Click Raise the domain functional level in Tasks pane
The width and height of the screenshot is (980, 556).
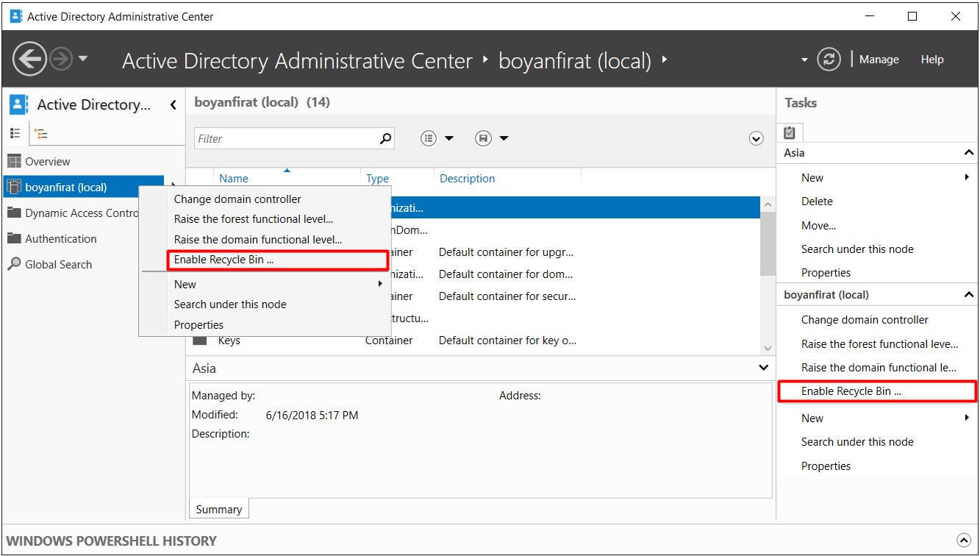coord(879,368)
